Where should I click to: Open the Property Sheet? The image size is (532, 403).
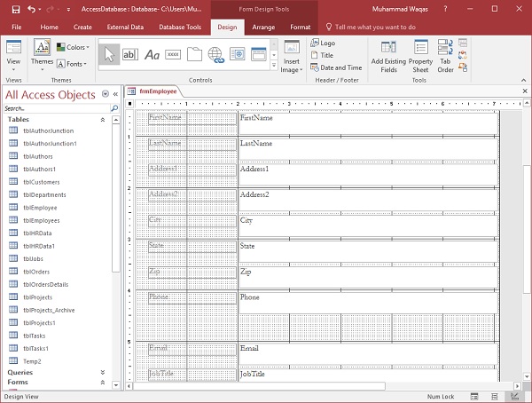pos(420,57)
